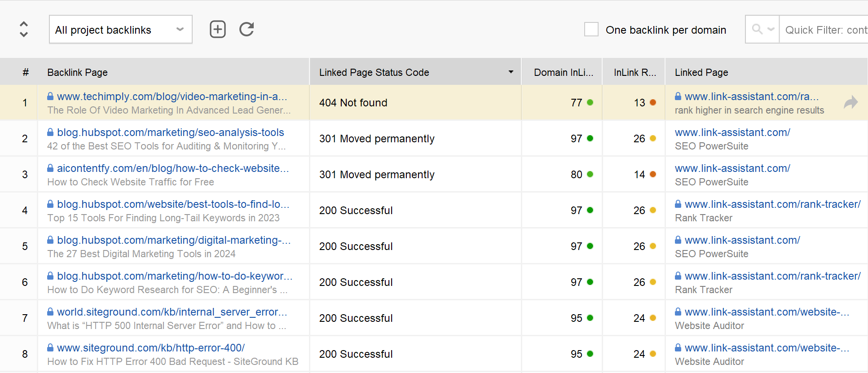The width and height of the screenshot is (868, 373).
Task: Click the lock icon in row 5's Linked Page cell
Action: pos(678,240)
